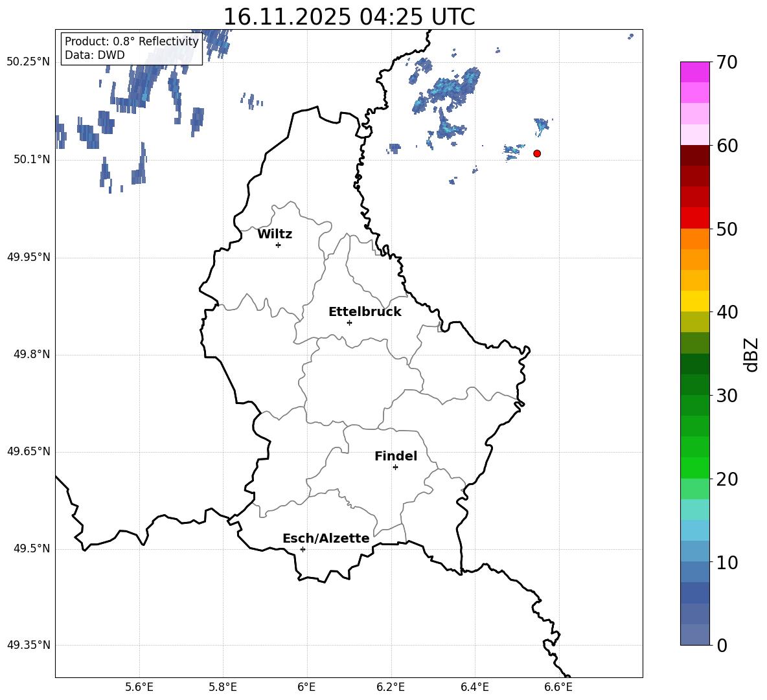Select the Esch/Alzette text label
This screenshot has height=700, width=767.
click(x=326, y=539)
